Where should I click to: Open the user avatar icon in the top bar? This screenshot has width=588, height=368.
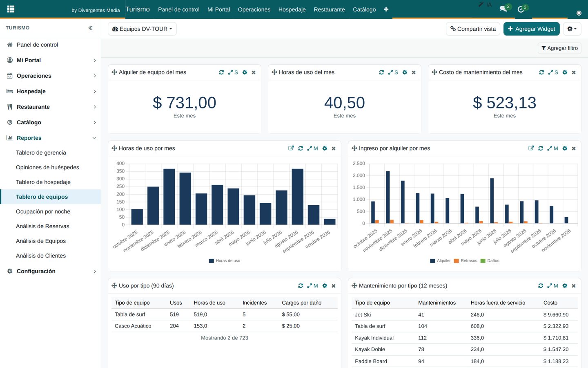(x=579, y=13)
